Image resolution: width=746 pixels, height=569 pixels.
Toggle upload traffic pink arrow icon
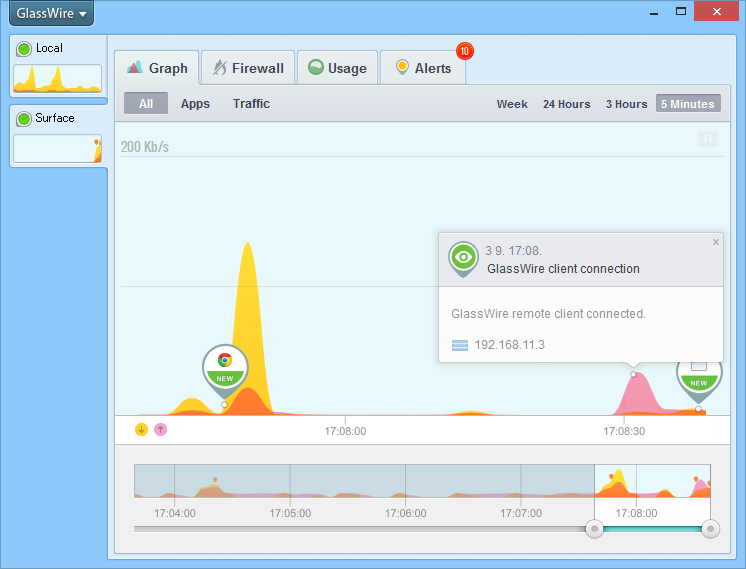click(161, 430)
